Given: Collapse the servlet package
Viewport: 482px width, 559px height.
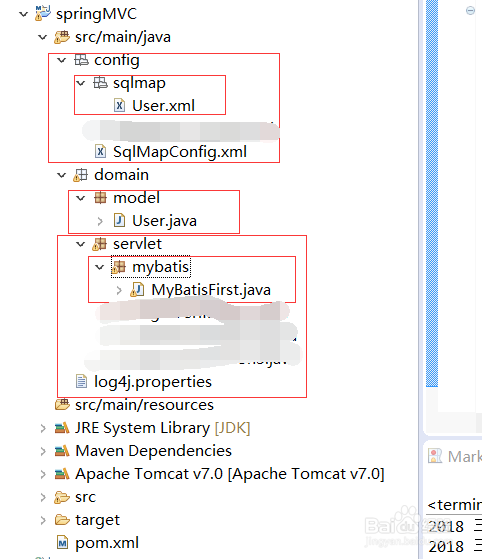Looking at the screenshot, I should pos(81,244).
